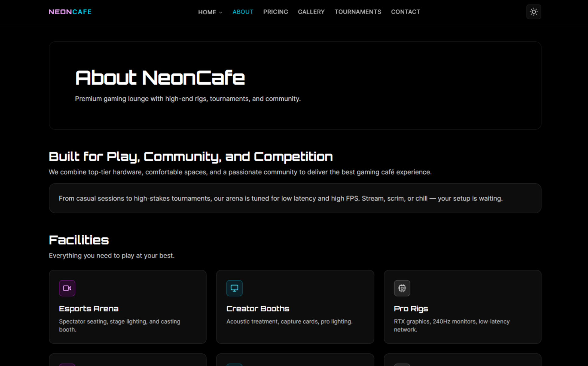Image resolution: width=588 pixels, height=366 pixels.
Task: Click the Pro Rigs card title
Action: click(411, 309)
